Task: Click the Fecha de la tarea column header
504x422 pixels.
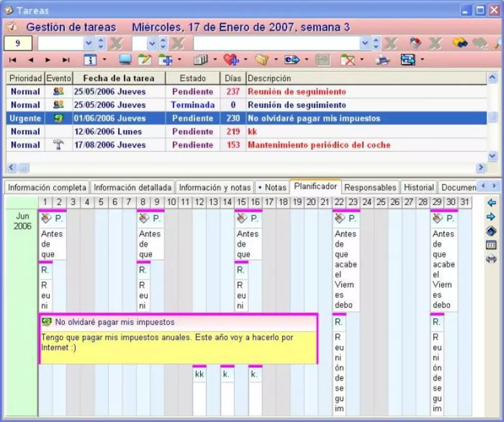Action: pos(119,78)
